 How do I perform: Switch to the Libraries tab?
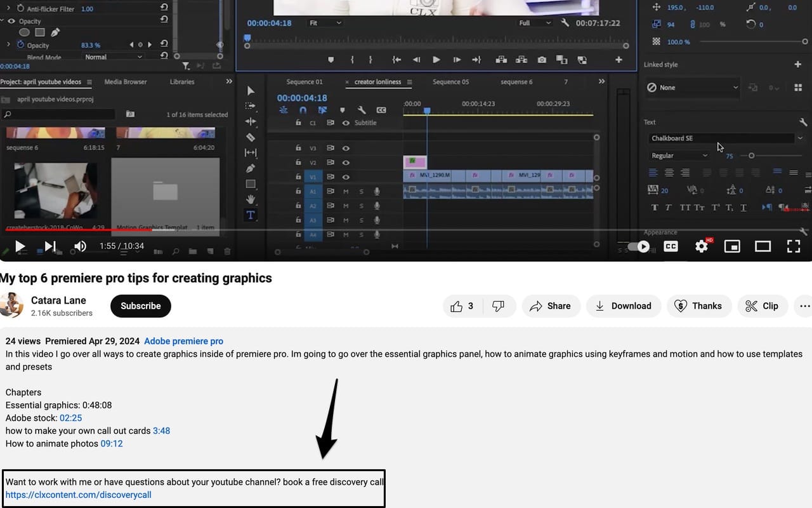(x=182, y=82)
